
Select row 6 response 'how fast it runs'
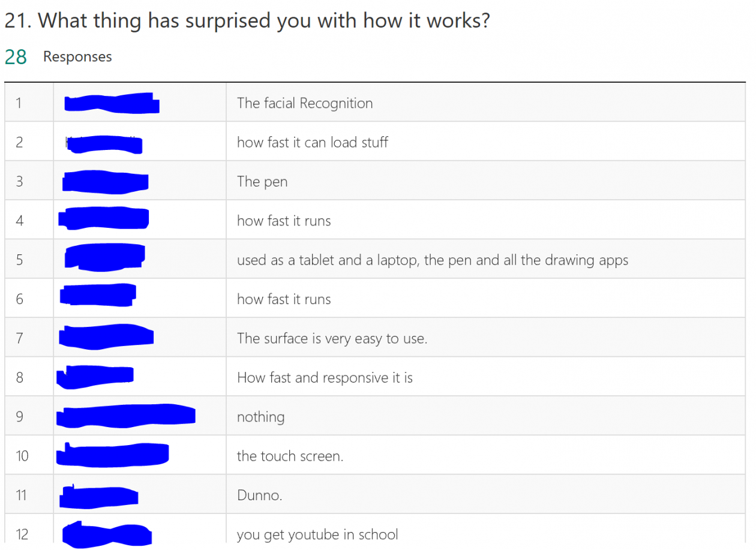[x=284, y=299]
